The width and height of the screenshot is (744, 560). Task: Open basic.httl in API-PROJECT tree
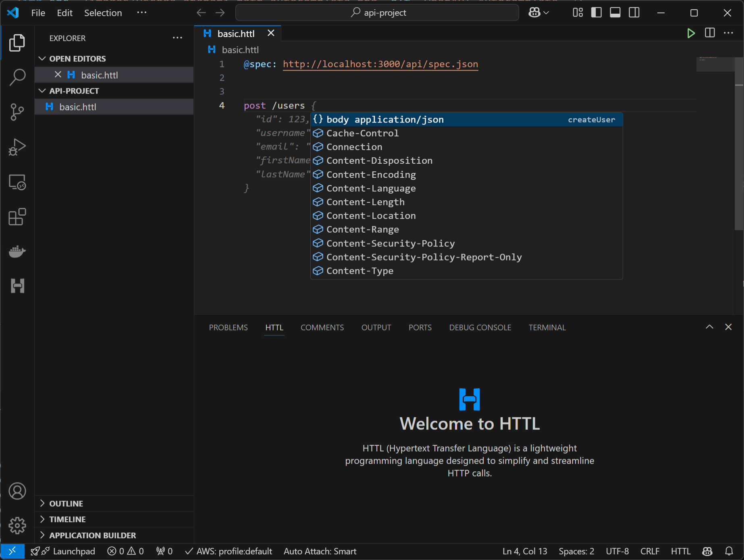tap(114, 107)
